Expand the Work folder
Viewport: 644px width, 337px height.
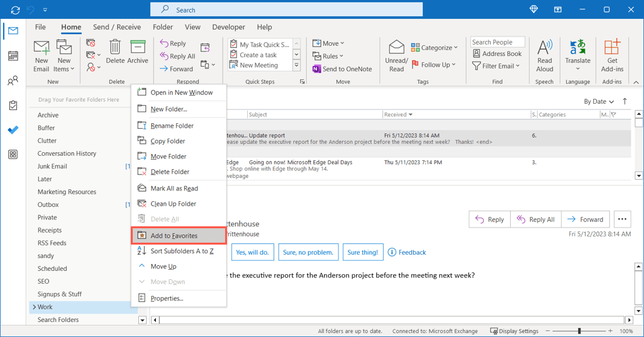tap(34, 307)
